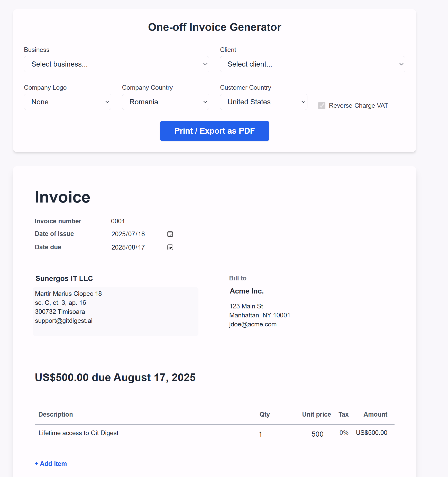The width and height of the screenshot is (448, 477).
Task: Click the Company Logo label
Action: tap(45, 88)
